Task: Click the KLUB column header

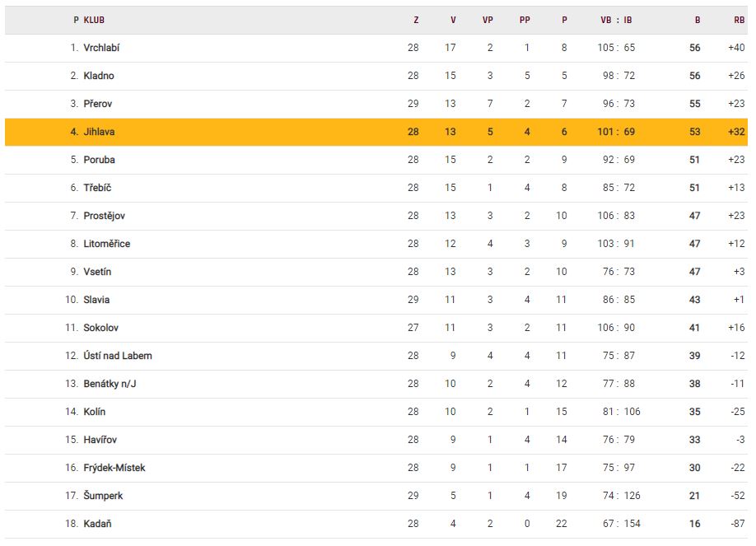Action: pos(94,20)
